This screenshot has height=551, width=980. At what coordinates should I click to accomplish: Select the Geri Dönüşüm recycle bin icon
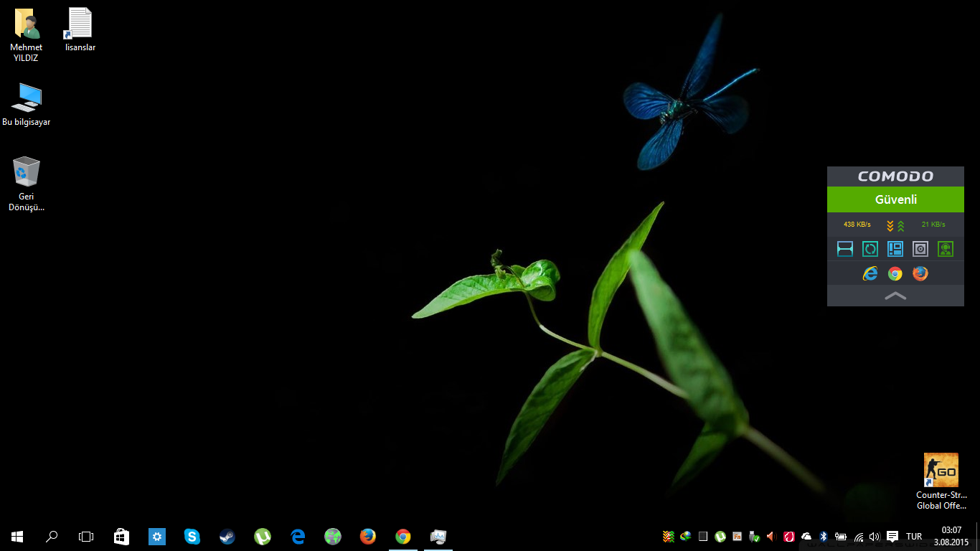pos(27,184)
